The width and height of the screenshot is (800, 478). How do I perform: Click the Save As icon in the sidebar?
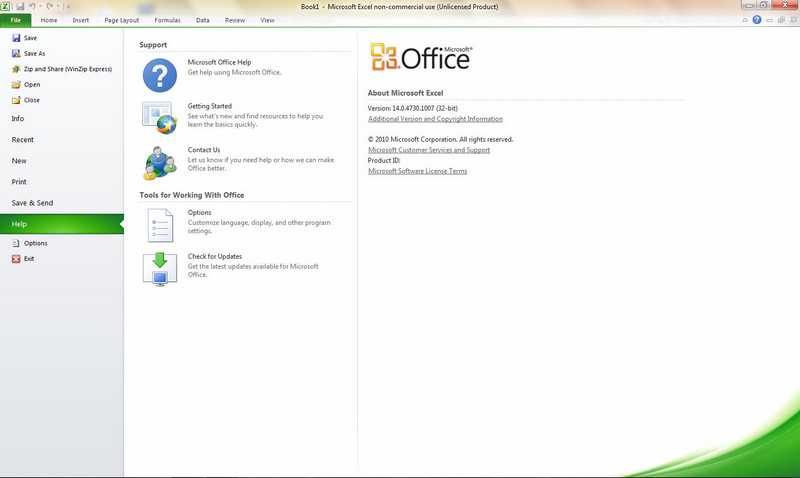pos(16,53)
